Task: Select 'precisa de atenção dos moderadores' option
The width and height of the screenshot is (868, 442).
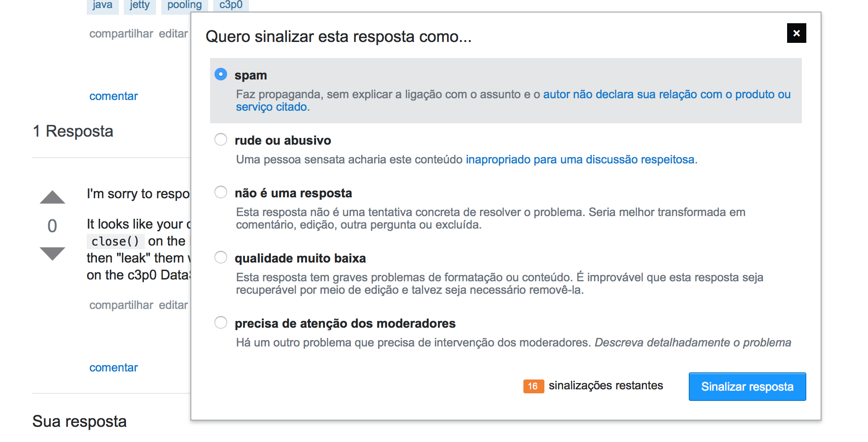Action: 221,322
